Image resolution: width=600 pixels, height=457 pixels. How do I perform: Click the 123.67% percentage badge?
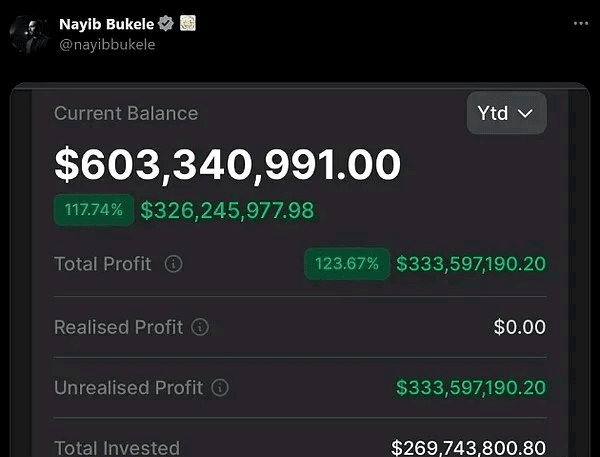pyautogui.click(x=347, y=264)
